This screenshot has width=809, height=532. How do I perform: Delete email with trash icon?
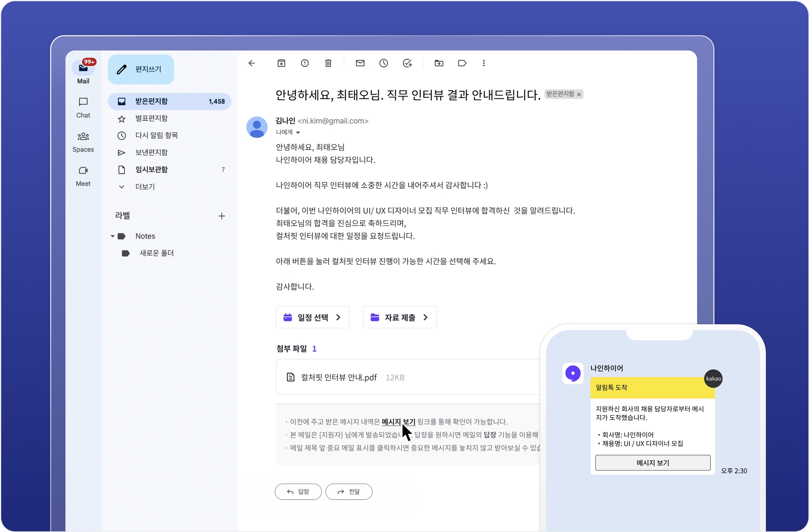(328, 63)
